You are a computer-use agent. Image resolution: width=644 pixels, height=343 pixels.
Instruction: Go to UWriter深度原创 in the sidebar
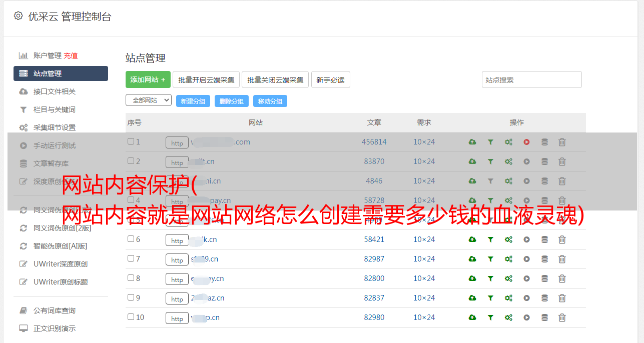[x=61, y=264]
